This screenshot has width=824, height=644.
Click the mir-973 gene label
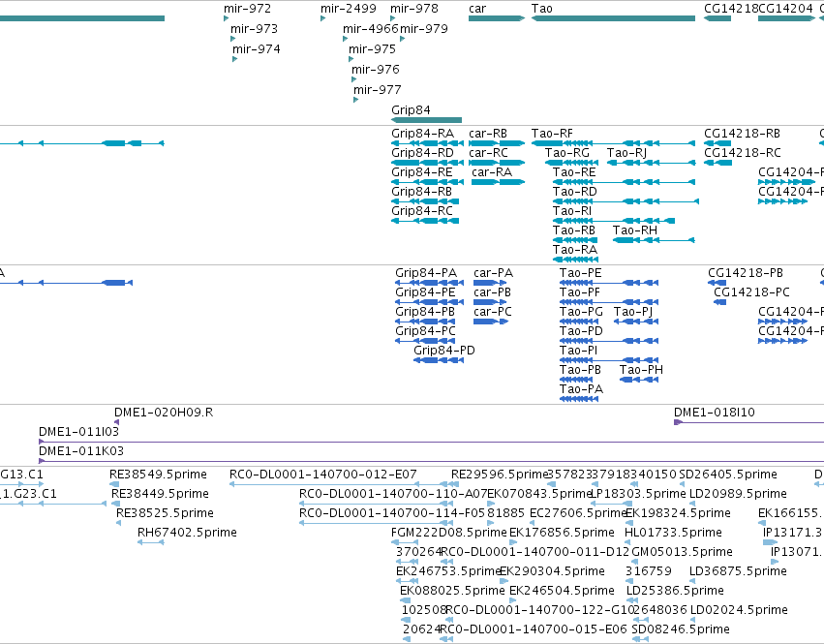click(x=254, y=29)
